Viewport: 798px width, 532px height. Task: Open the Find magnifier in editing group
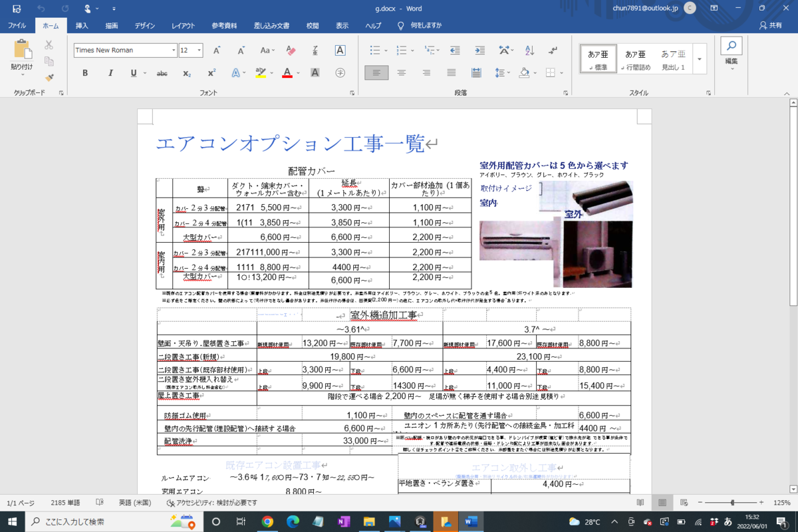click(x=731, y=46)
